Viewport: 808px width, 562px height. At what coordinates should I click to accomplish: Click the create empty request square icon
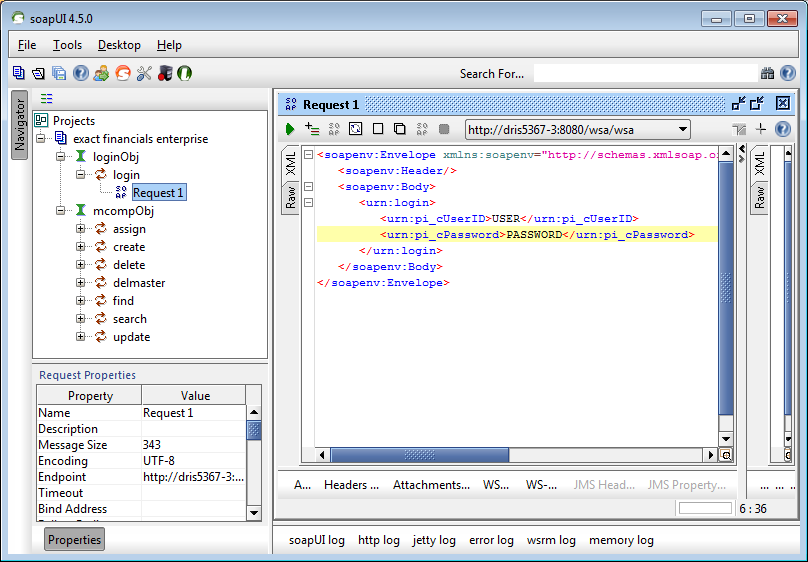click(x=378, y=129)
